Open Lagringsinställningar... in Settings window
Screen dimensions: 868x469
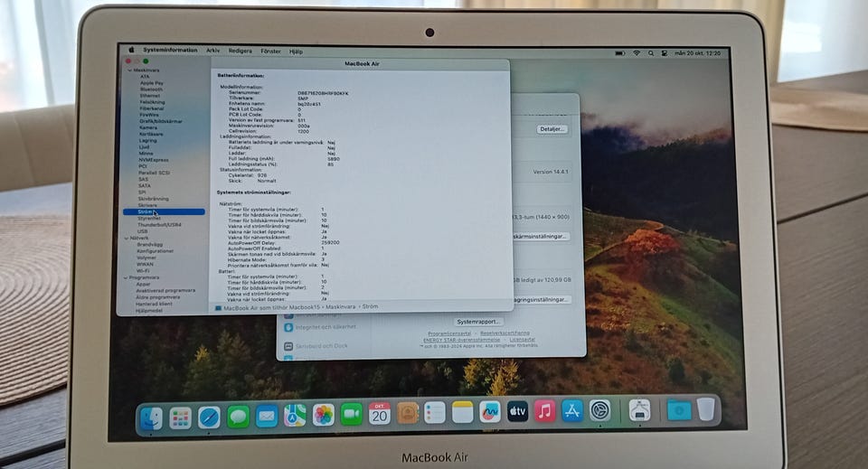click(541, 299)
